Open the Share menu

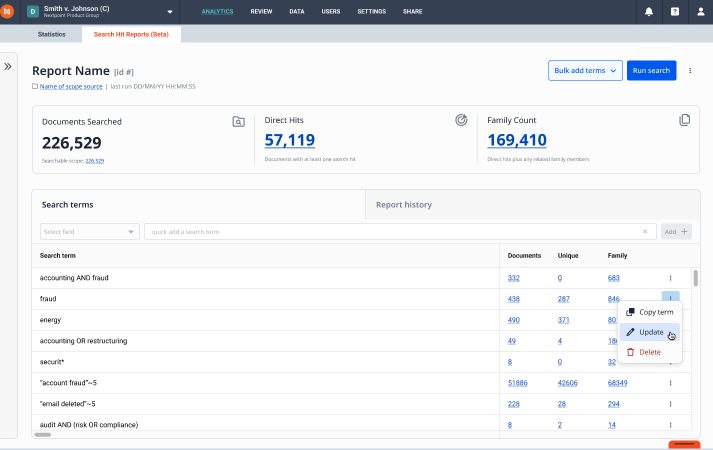click(x=412, y=11)
